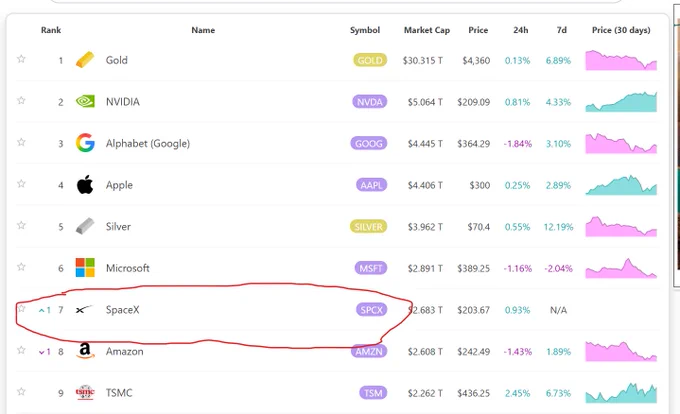Toggle the Microsoft favorite star

click(x=21, y=267)
